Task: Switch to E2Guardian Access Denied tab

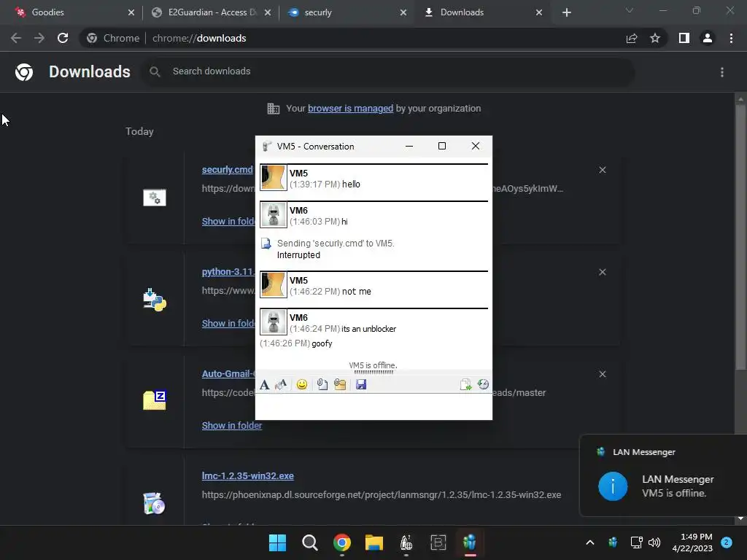Action: coord(212,12)
